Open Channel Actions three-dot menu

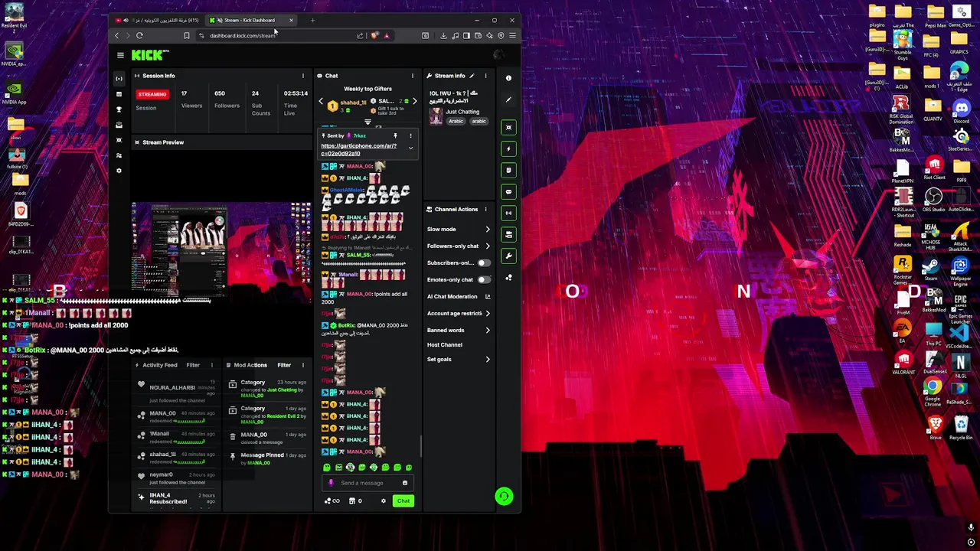point(485,209)
